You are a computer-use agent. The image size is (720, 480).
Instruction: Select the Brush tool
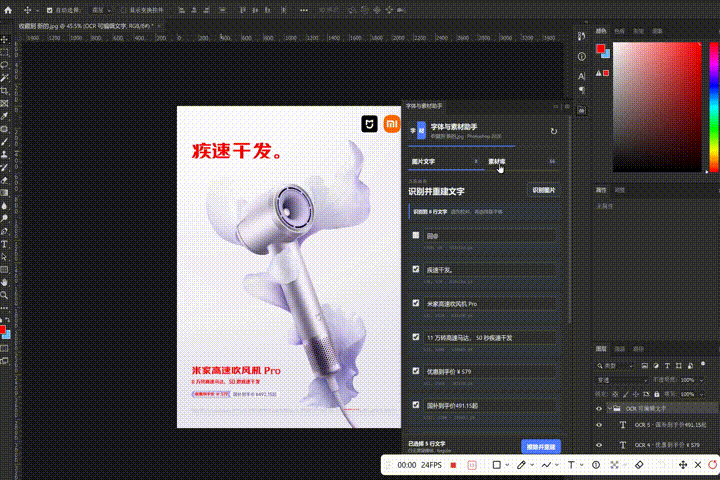[x=5, y=141]
